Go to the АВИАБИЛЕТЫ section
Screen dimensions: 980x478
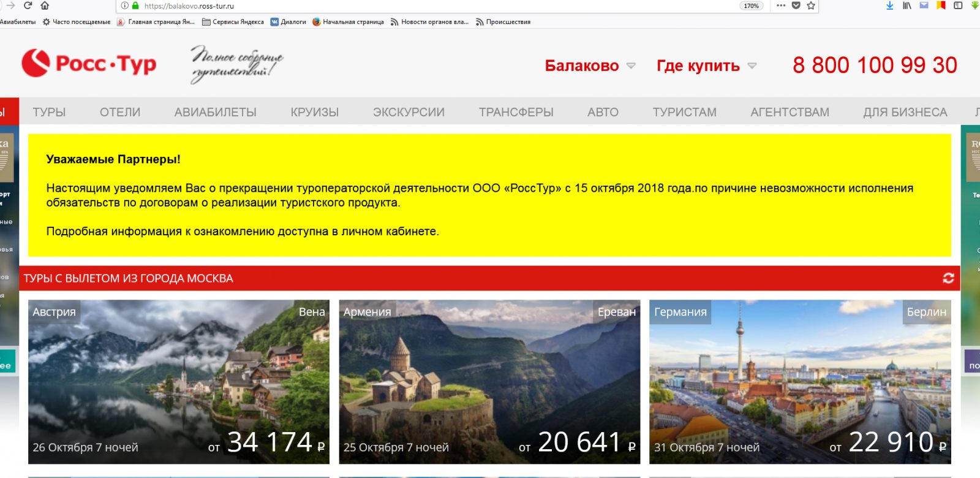(215, 112)
